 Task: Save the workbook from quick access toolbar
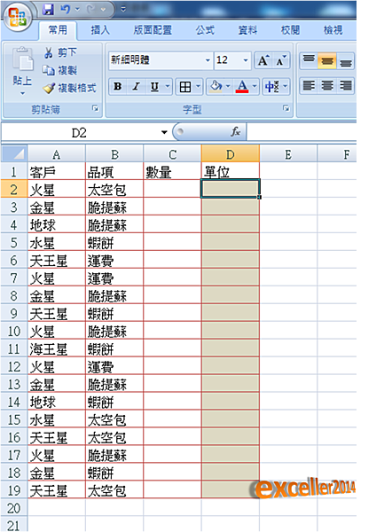tap(48, 10)
